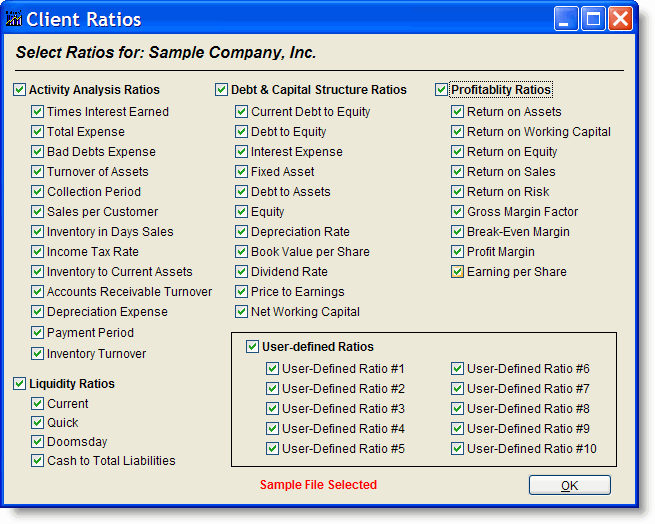The image size is (655, 524).
Task: Disable the Return on Working Capital ratio
Action: click(x=457, y=132)
